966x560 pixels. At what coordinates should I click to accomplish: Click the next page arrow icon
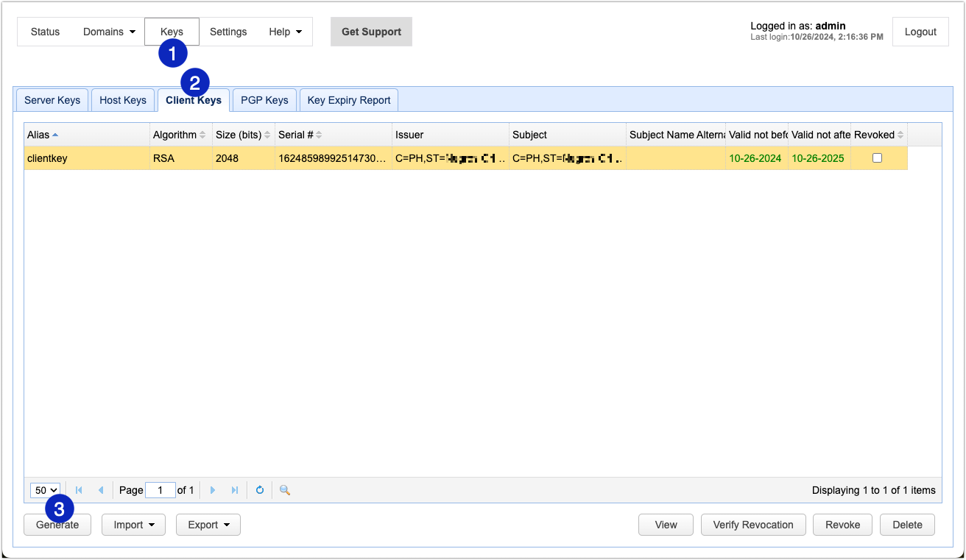point(213,490)
